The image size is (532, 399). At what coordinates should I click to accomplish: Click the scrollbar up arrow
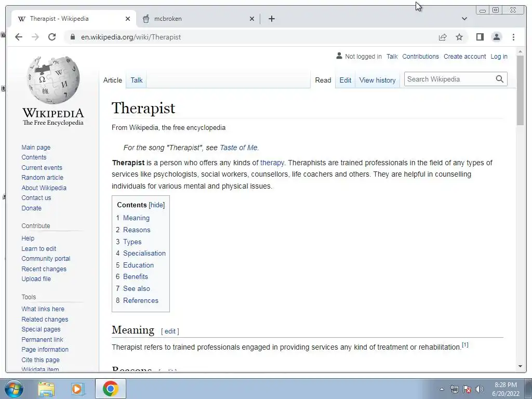click(520, 52)
